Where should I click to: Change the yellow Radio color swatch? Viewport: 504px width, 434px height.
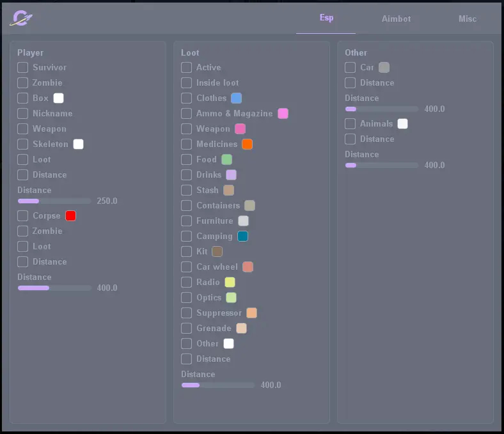230,282
